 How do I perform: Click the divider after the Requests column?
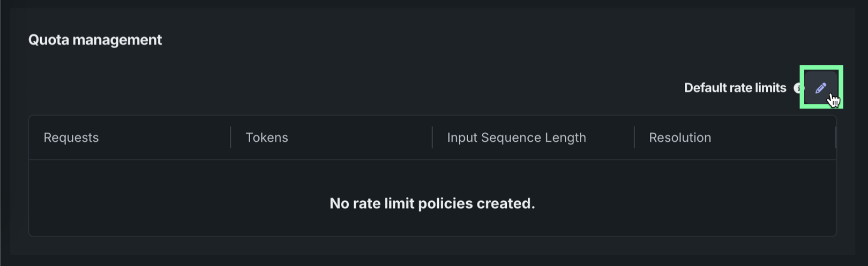click(x=231, y=138)
